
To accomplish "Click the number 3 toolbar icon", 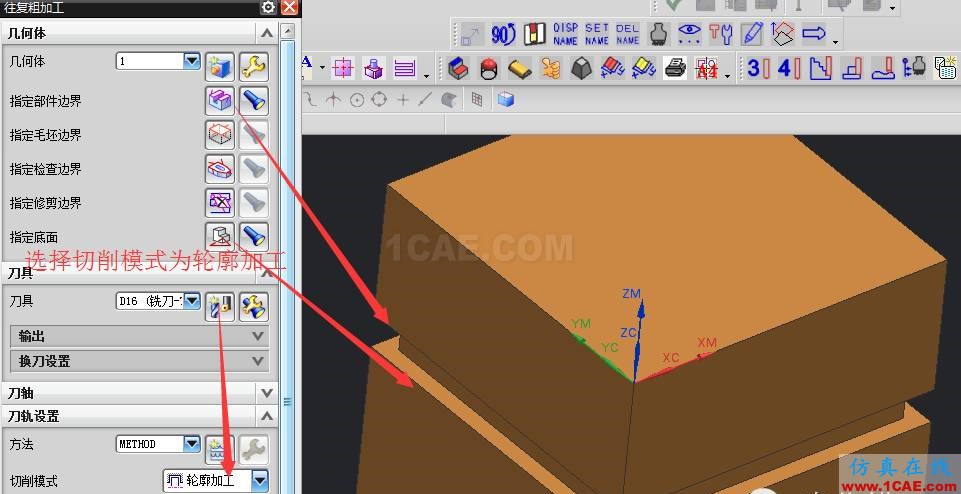I will pyautogui.click(x=756, y=68).
